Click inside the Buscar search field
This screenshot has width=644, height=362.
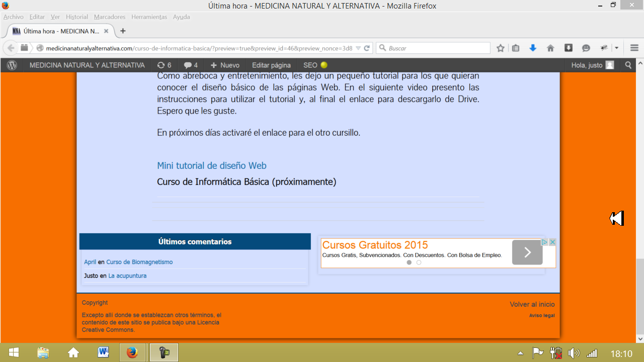433,48
